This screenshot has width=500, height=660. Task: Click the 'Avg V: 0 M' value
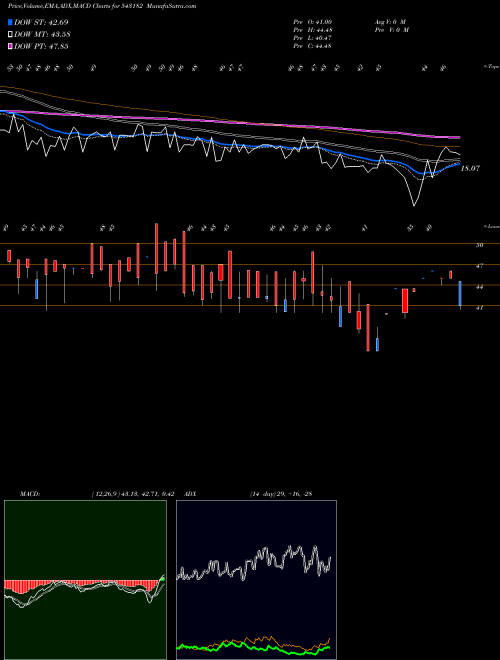pyautogui.click(x=390, y=22)
